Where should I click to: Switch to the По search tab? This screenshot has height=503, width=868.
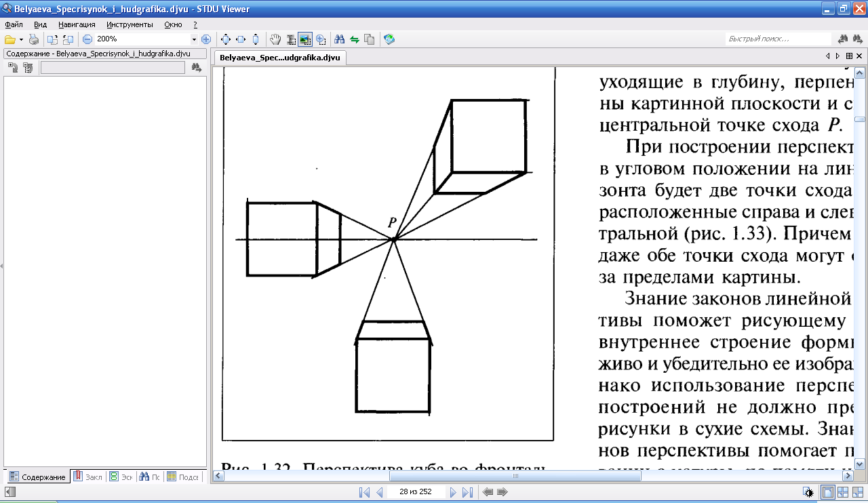click(x=150, y=477)
